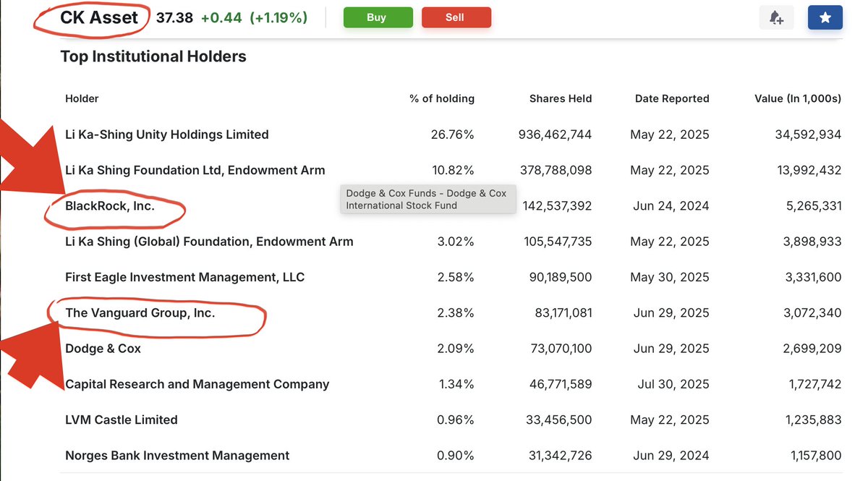Toggle the star favorite button
Image resolution: width=868 pixels, height=481 pixels.
pyautogui.click(x=825, y=17)
